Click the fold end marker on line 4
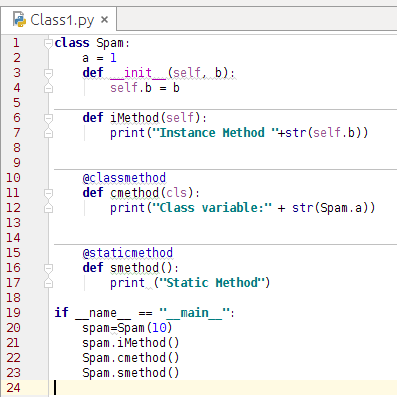The image size is (397, 397). click(48, 88)
